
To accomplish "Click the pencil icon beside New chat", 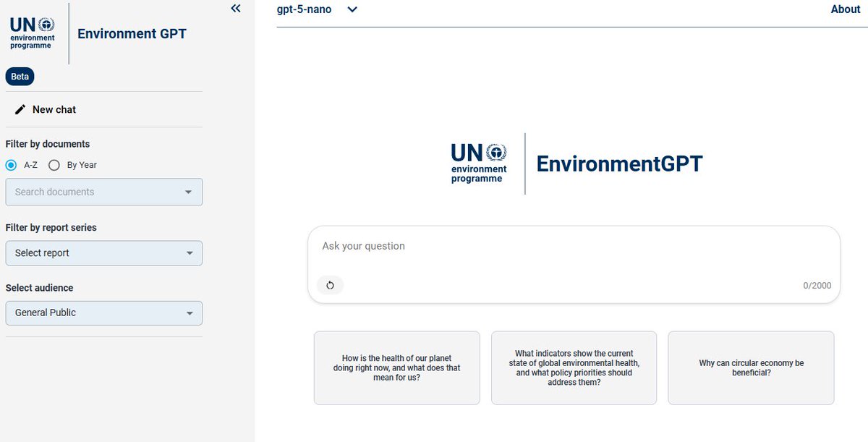I will tap(20, 109).
